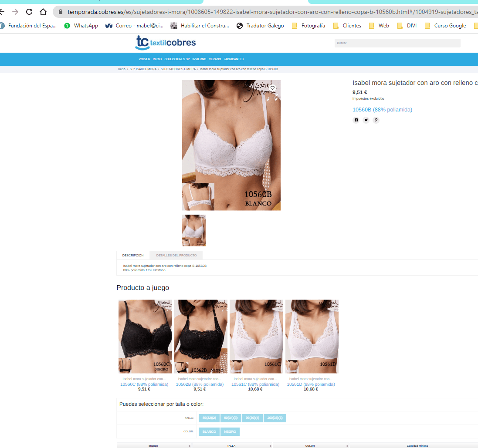Click the 'Producto a juego' heading

(x=142, y=288)
